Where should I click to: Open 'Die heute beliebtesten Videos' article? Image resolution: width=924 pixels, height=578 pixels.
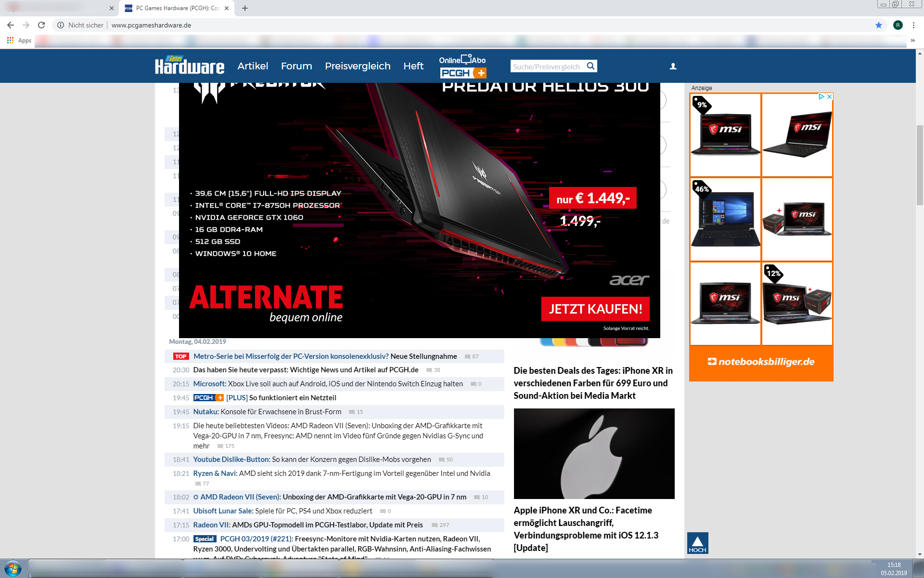(338, 436)
